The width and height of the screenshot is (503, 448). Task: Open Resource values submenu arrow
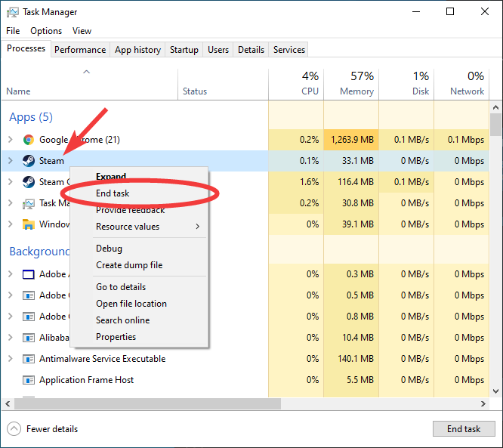pos(198,227)
